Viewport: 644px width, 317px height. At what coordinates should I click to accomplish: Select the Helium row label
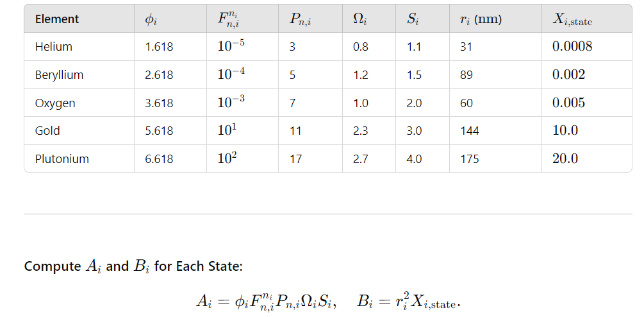pyautogui.click(x=53, y=47)
